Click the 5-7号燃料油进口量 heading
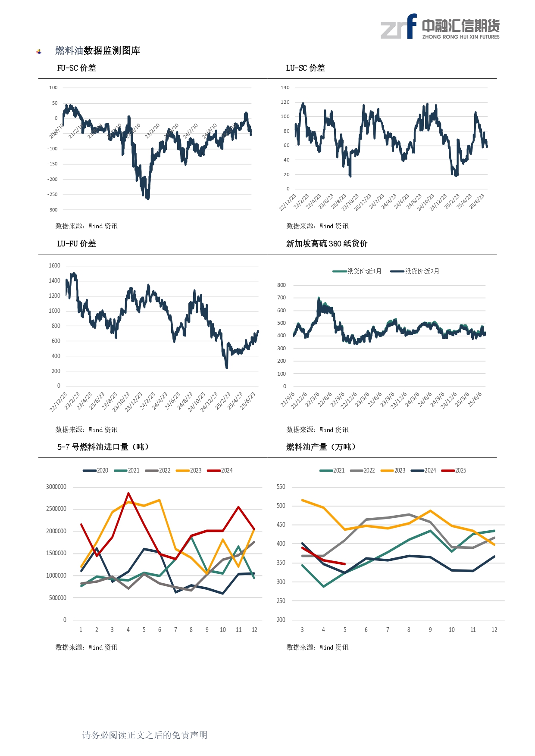Screen dimensions: 535x756 103,447
